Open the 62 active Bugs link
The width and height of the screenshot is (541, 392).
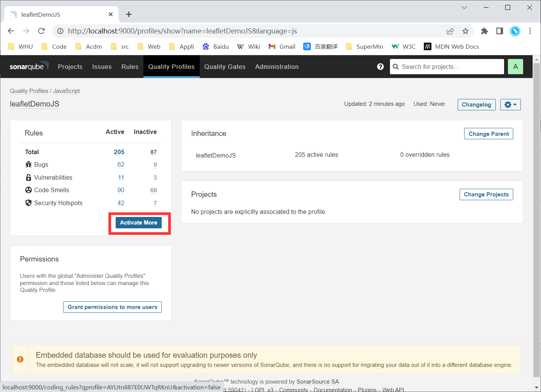click(x=121, y=165)
